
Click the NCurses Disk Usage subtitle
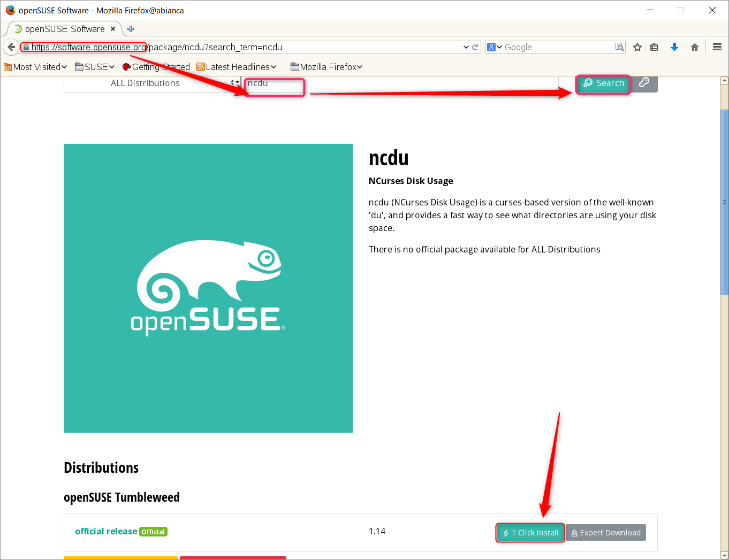point(411,181)
